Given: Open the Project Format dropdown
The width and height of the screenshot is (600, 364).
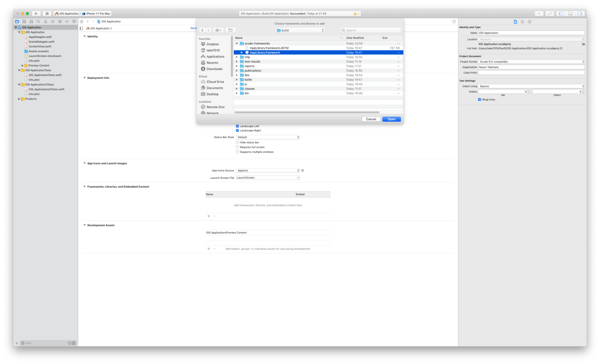Looking at the screenshot, I should click(531, 61).
